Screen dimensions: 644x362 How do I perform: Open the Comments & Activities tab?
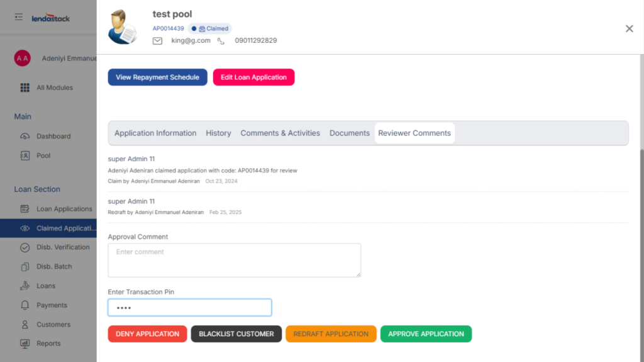click(280, 133)
